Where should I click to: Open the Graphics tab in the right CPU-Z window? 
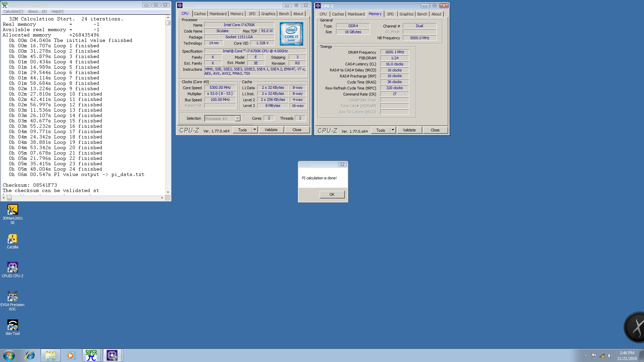tap(407, 14)
